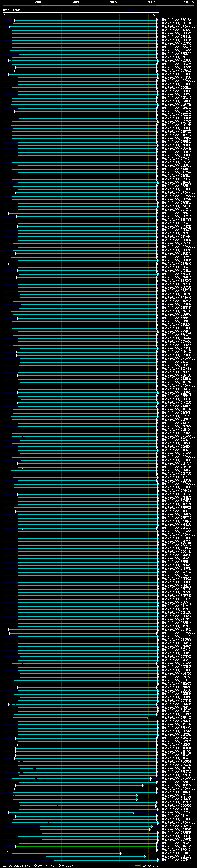Image resolution: width=197 pixels, height=868 pixels.
Task: Open the UniRef100_Q28FV6 hit
Action: (x=177, y=33)
